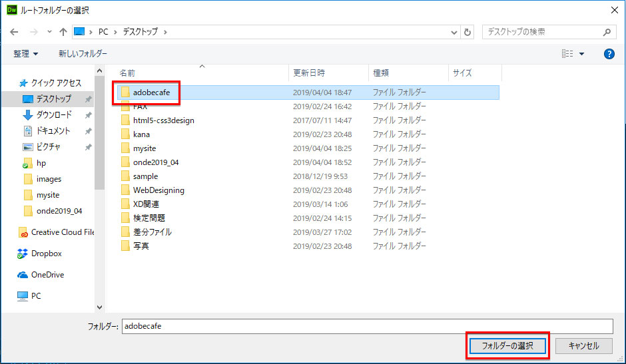Viewport: 626px width, 364px height.
Task: Click the refresh icon beside the address bar
Action: pos(468,32)
